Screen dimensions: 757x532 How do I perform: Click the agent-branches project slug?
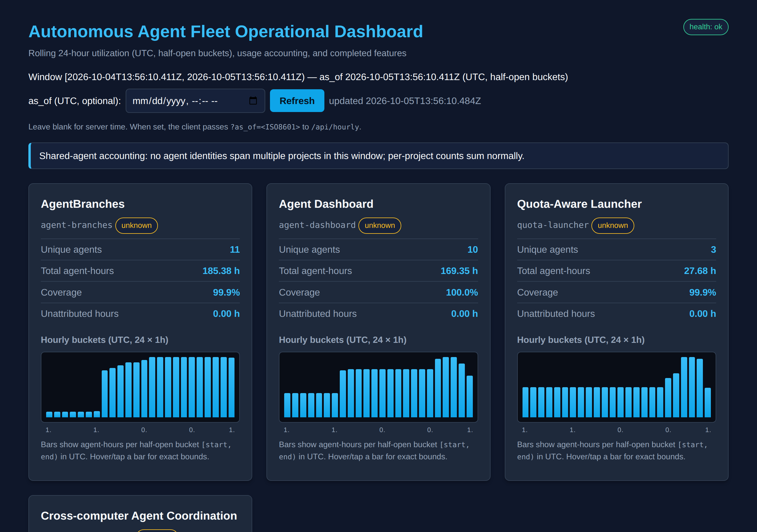tap(77, 225)
